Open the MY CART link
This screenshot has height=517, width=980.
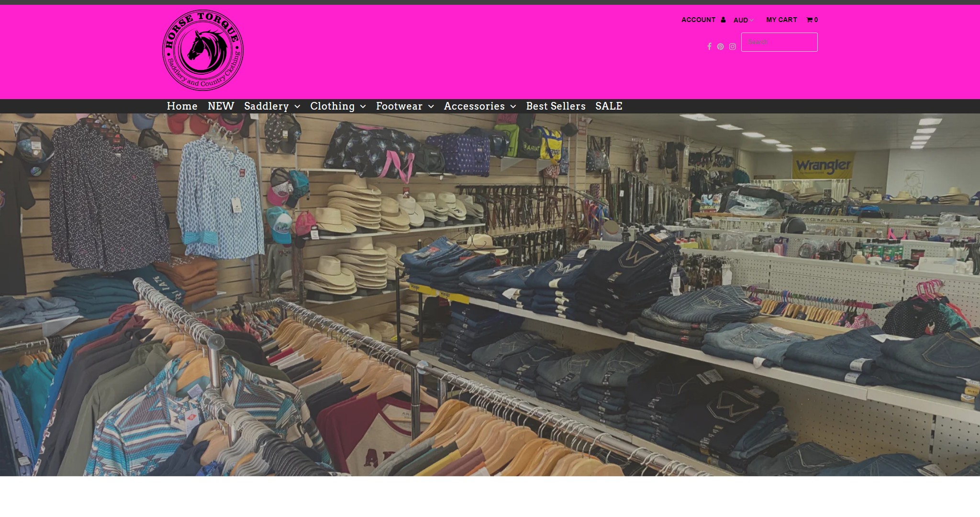coord(782,20)
